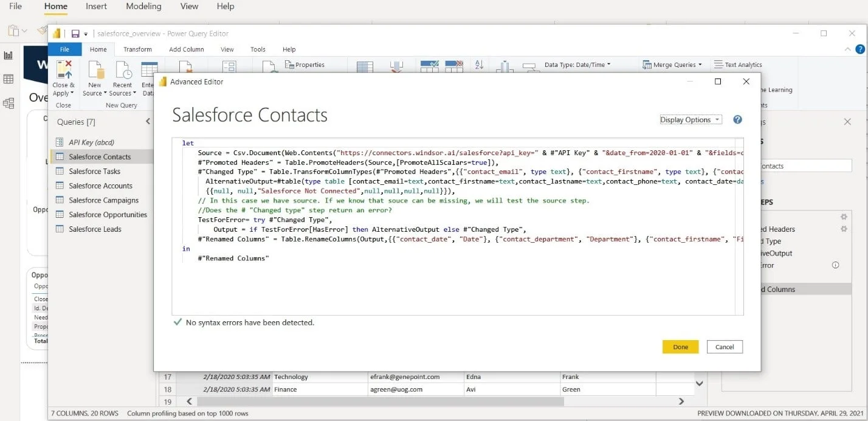Open the File tab in Power Query Editor
Image resolution: width=868 pixels, height=421 pixels.
(64, 49)
